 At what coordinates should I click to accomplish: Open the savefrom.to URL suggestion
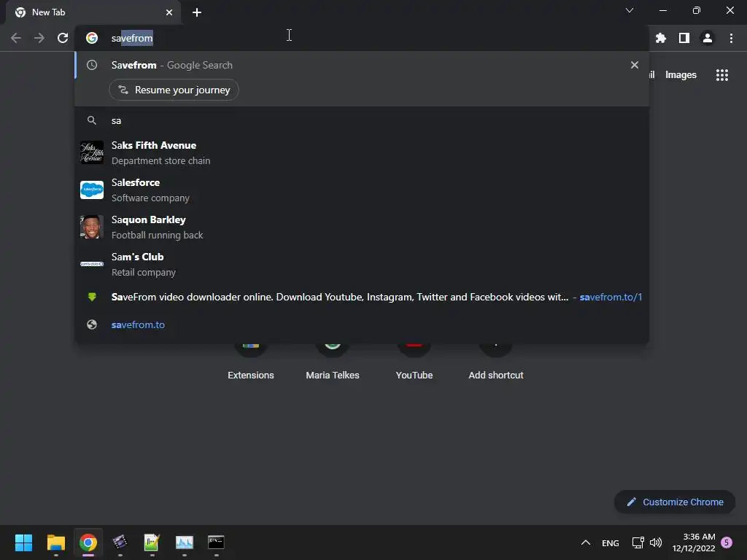point(362,324)
